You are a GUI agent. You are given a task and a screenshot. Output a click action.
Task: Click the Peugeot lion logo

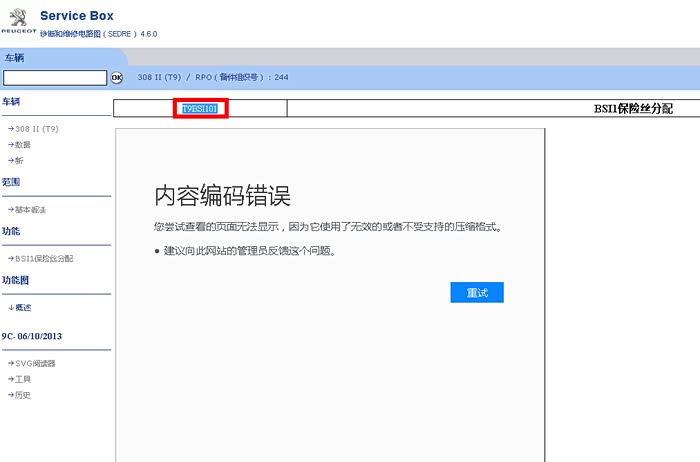pyautogui.click(x=18, y=22)
